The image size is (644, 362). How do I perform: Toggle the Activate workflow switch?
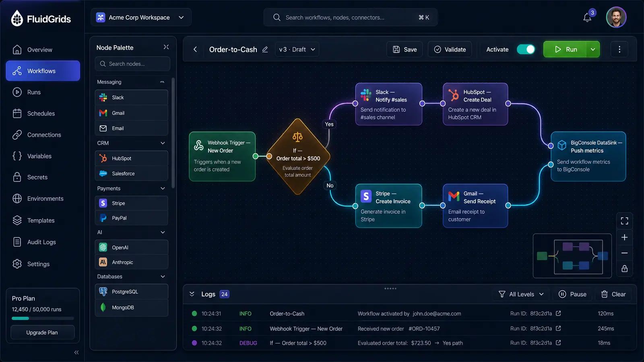click(x=526, y=49)
